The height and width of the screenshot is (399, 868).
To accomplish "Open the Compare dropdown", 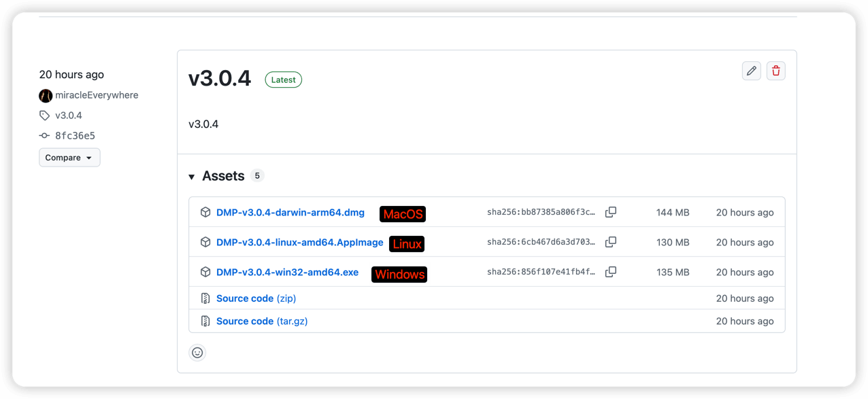I will pos(69,158).
